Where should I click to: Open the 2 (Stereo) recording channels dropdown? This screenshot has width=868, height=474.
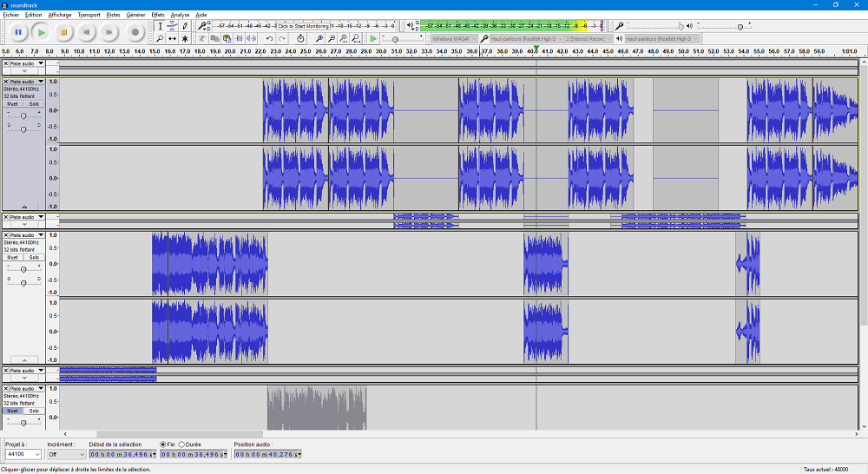tap(589, 39)
